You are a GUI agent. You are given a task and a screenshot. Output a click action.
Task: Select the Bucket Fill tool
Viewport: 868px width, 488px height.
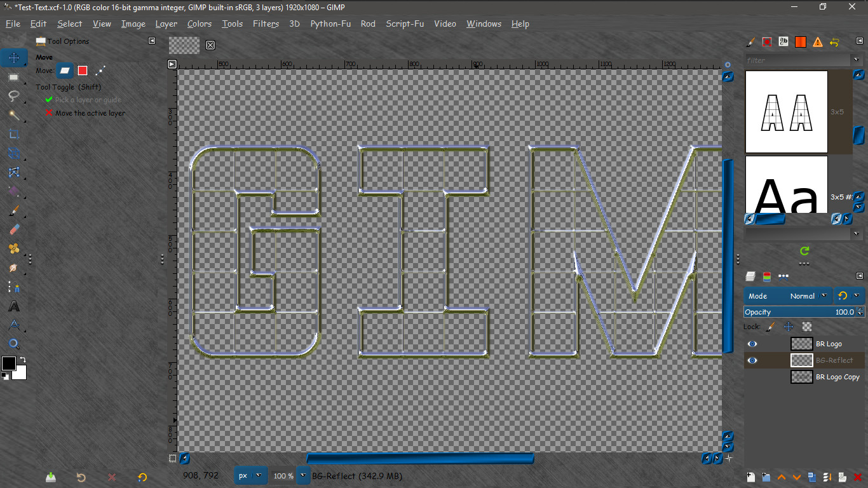pos(14,191)
